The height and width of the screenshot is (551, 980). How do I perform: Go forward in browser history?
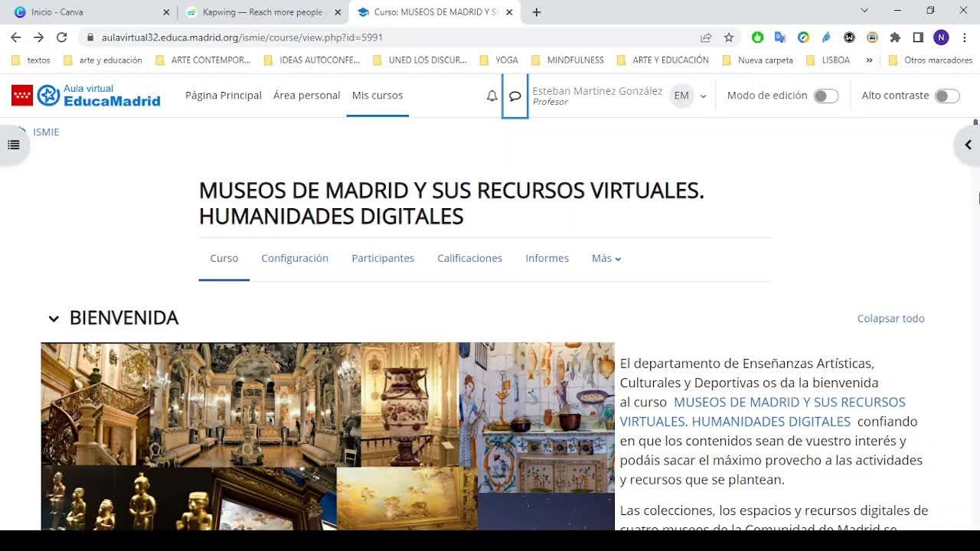tap(38, 37)
